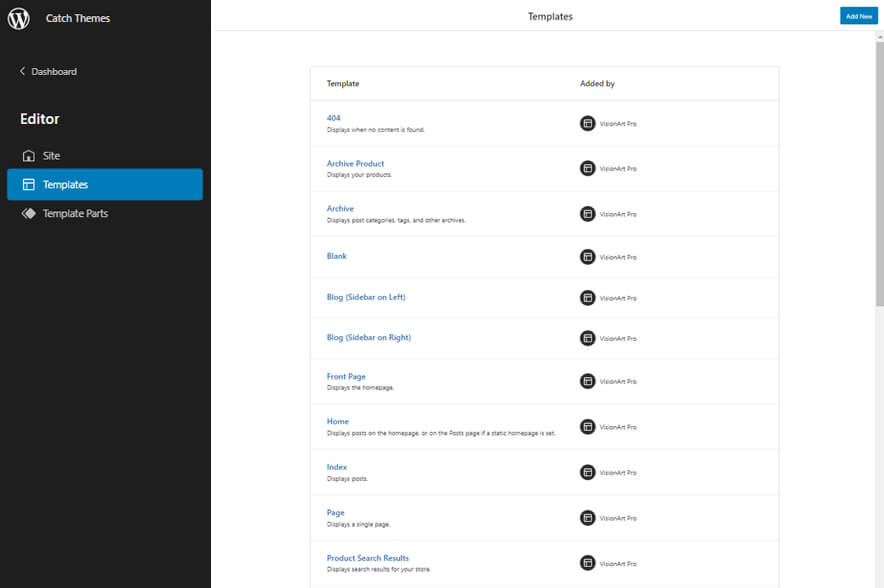Click the theme icon in Blank row

tap(588, 257)
